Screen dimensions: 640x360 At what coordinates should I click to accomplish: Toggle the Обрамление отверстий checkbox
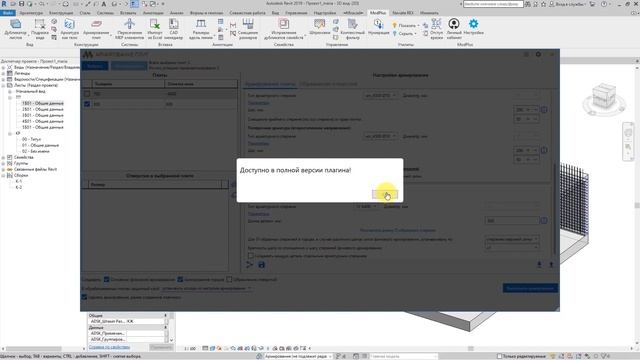229,280
